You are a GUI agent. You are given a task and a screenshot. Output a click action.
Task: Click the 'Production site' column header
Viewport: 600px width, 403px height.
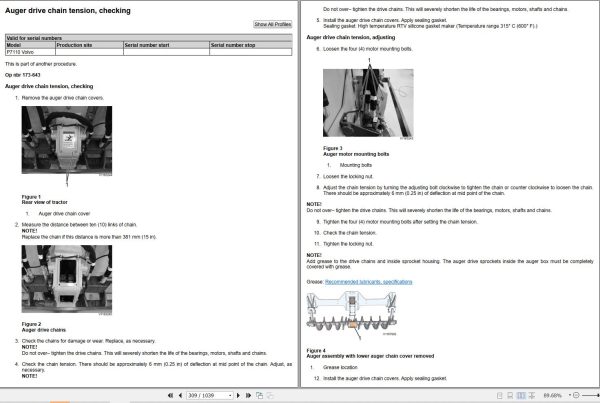click(89, 45)
